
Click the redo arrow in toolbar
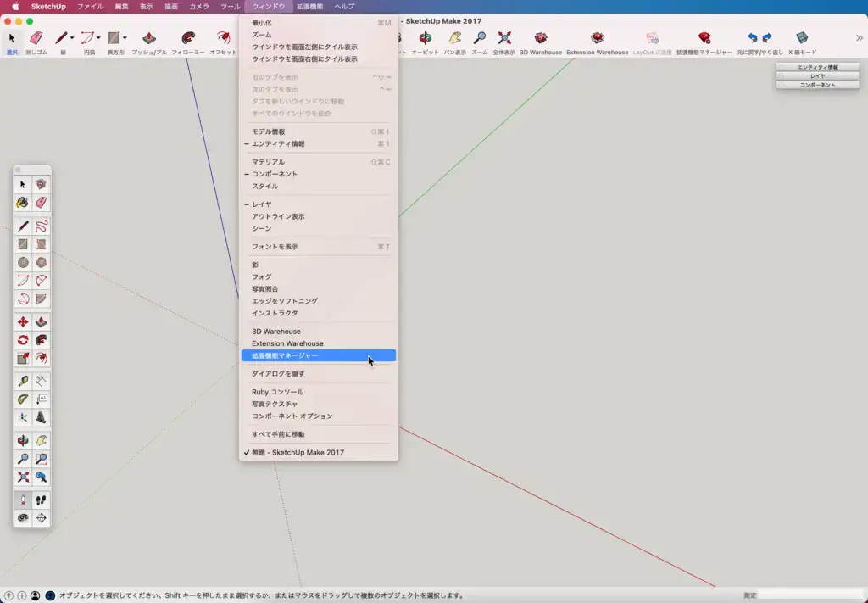pos(767,38)
